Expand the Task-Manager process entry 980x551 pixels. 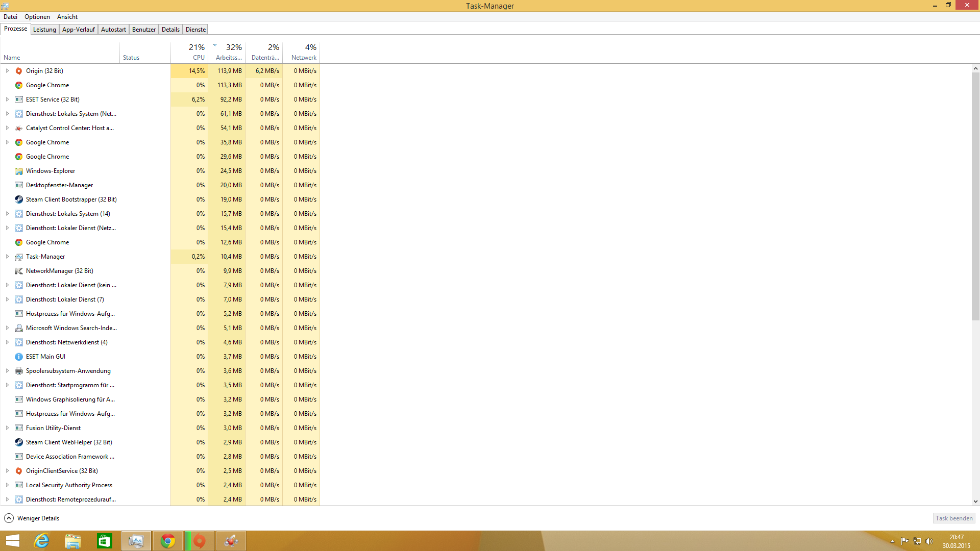[x=7, y=257]
